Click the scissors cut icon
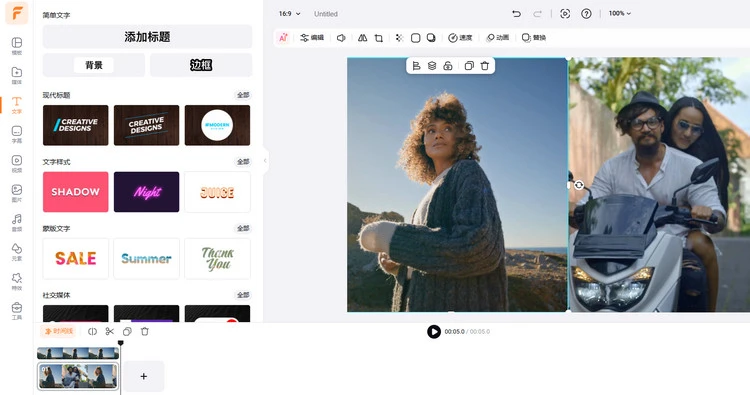The width and height of the screenshot is (750, 395). (110, 331)
